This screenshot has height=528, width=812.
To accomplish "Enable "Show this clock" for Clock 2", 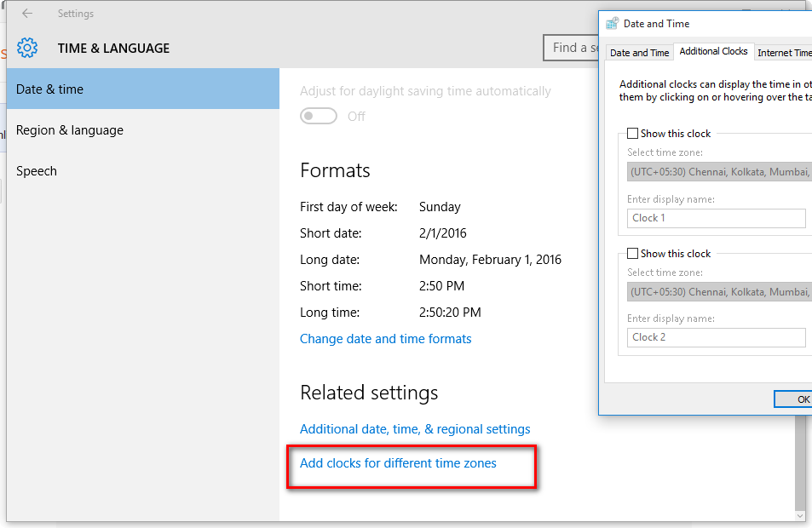I will coord(632,253).
